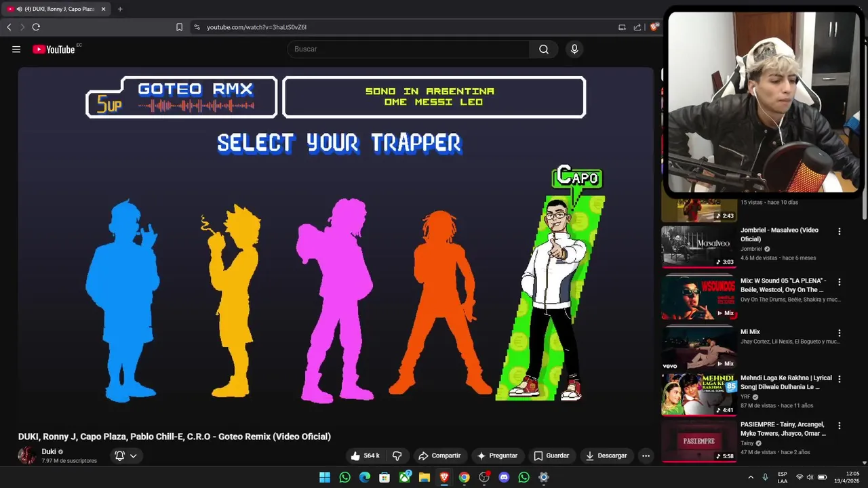Share the video via Compartir button
The width and height of the screenshot is (868, 488).
tap(439, 455)
